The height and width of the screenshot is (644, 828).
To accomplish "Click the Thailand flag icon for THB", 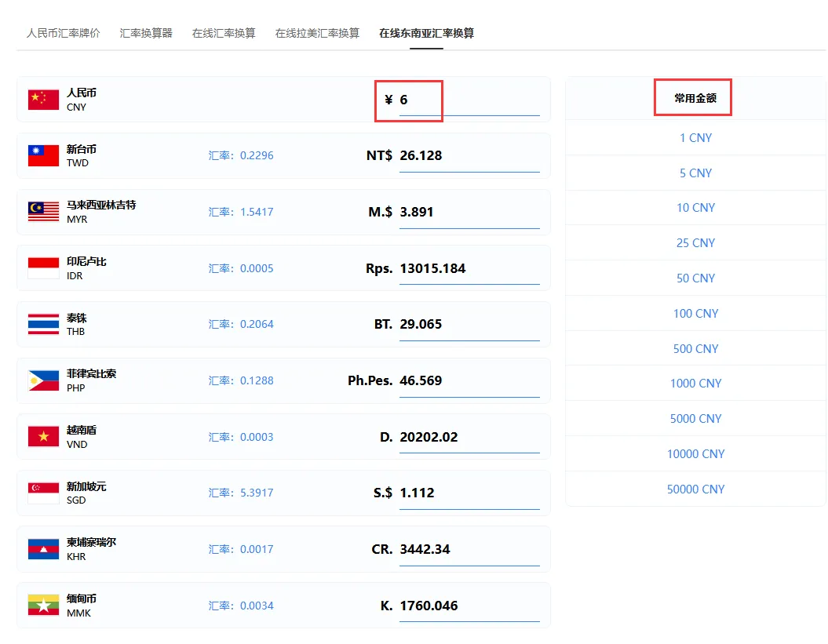I will 43,324.
